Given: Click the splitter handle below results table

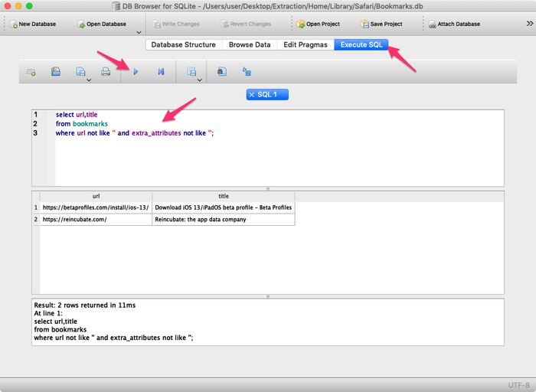Looking at the screenshot, I should coord(268,296).
